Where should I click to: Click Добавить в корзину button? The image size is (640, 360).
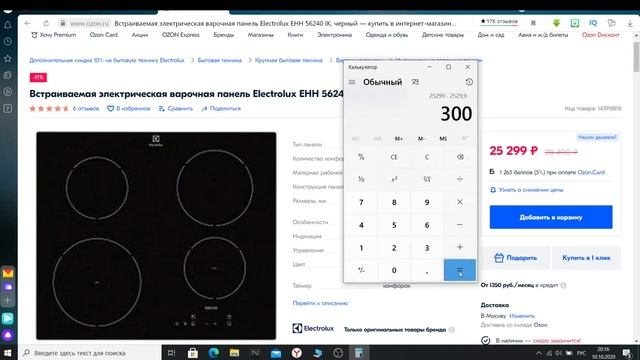551,217
